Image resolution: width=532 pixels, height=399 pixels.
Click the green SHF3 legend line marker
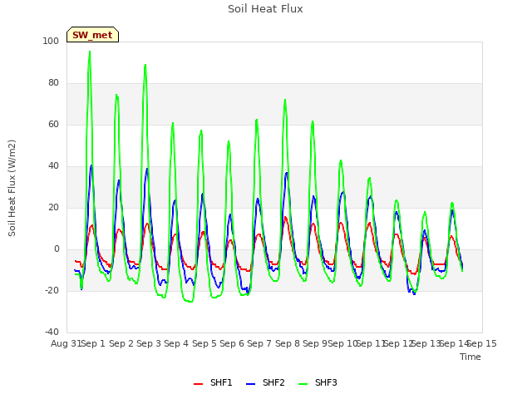point(303,384)
